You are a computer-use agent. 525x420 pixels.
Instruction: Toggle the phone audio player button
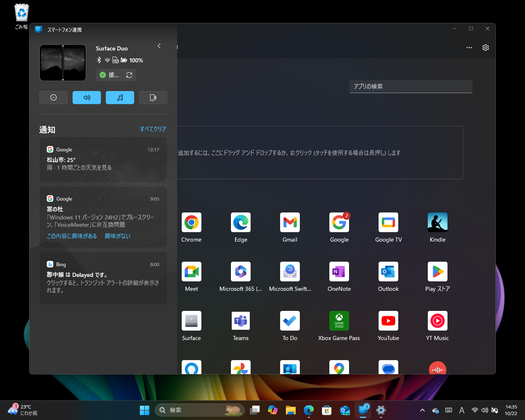[x=120, y=98]
